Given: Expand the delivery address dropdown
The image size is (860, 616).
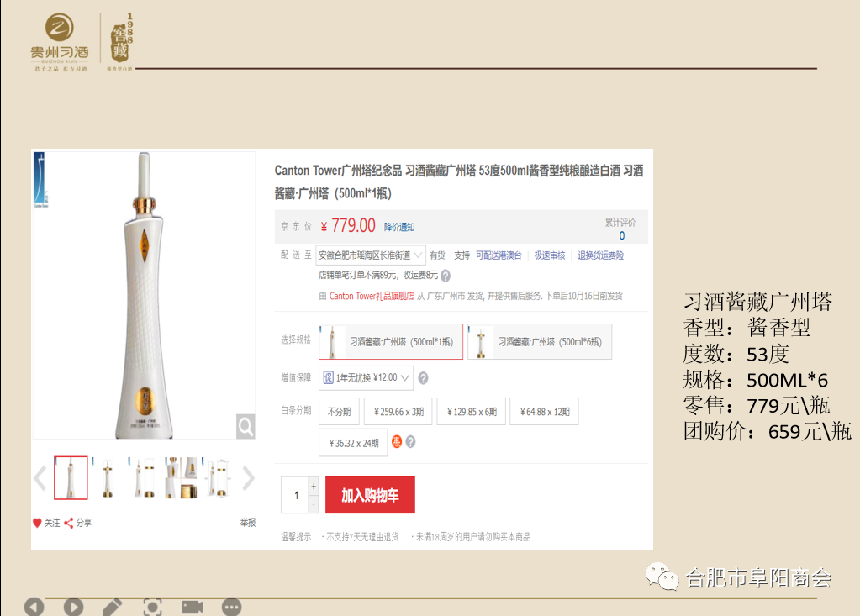Looking at the screenshot, I should (x=371, y=255).
